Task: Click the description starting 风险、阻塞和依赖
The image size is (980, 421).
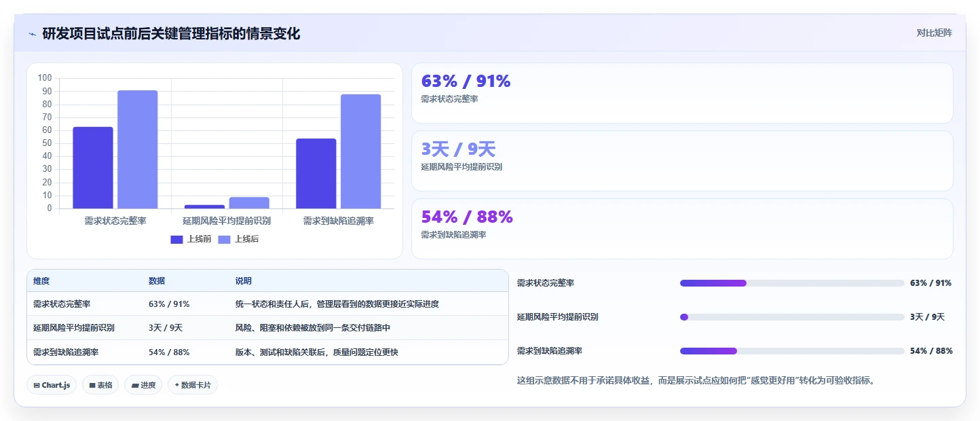Action: 313,328
